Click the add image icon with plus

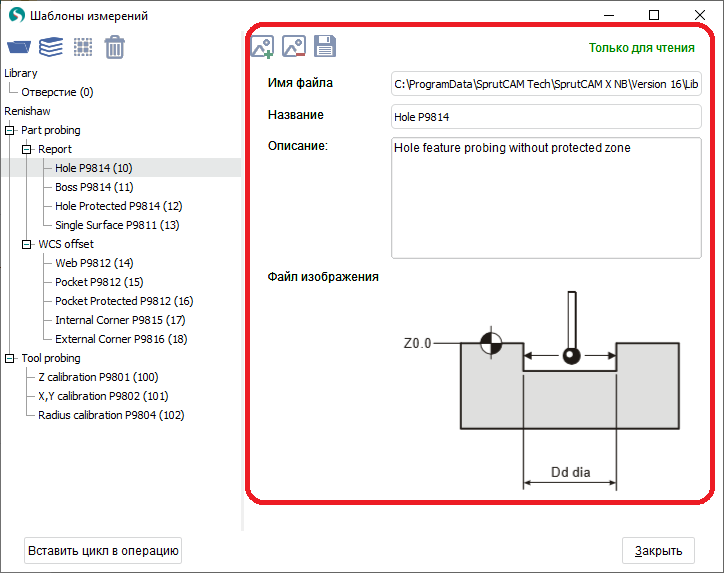tap(262, 46)
